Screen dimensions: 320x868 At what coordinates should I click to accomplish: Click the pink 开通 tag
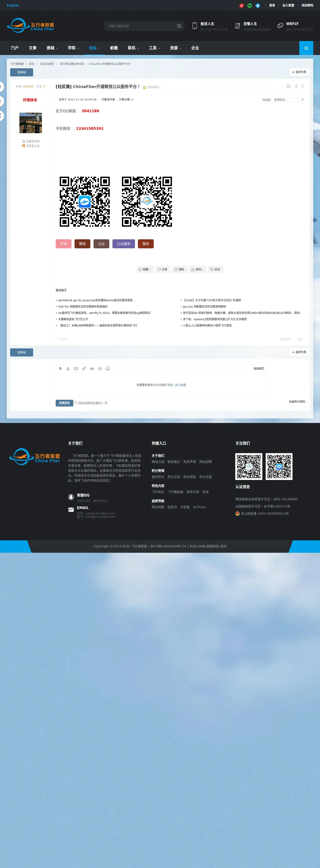pos(64,244)
